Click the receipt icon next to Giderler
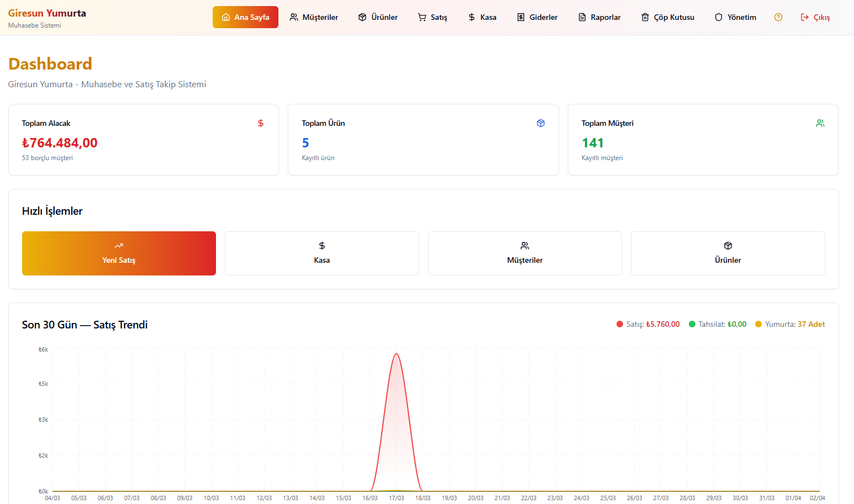854x504 pixels. pyautogui.click(x=521, y=17)
